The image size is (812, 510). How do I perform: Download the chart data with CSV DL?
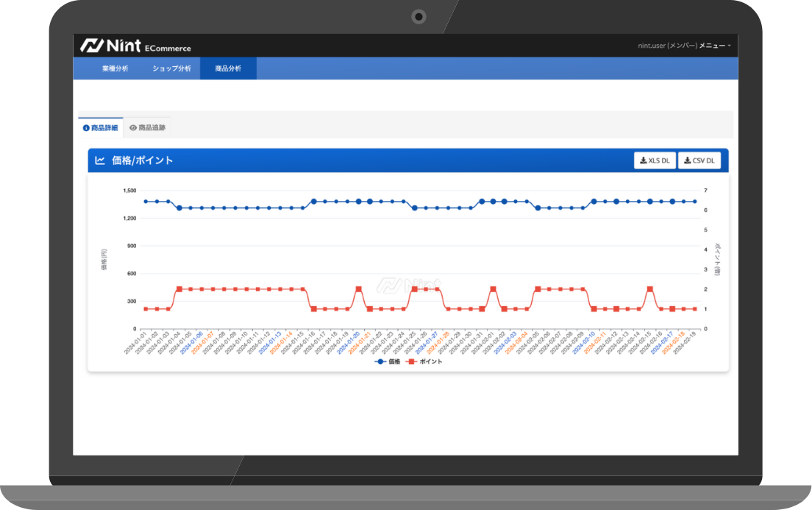[699, 160]
